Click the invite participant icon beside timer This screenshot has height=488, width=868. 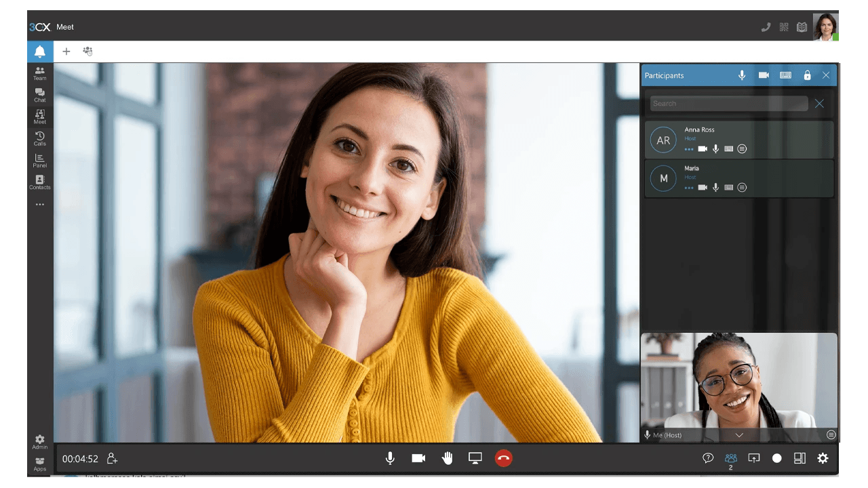tap(113, 459)
